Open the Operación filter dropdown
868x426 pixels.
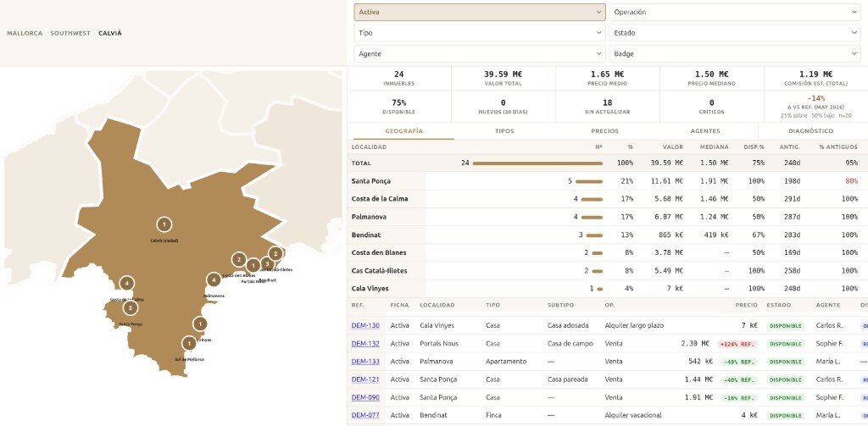(735, 12)
